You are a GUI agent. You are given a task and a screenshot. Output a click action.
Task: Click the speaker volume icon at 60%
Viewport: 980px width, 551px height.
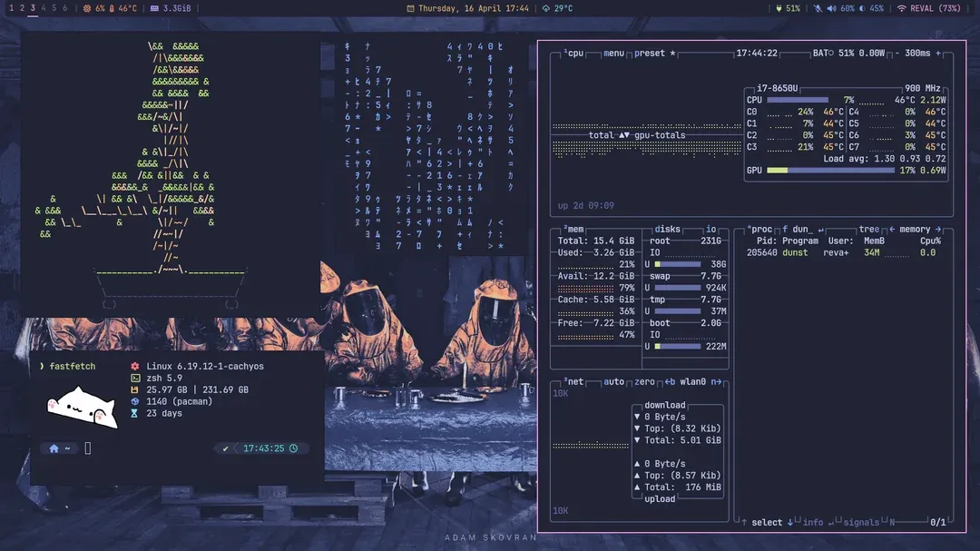[831, 9]
